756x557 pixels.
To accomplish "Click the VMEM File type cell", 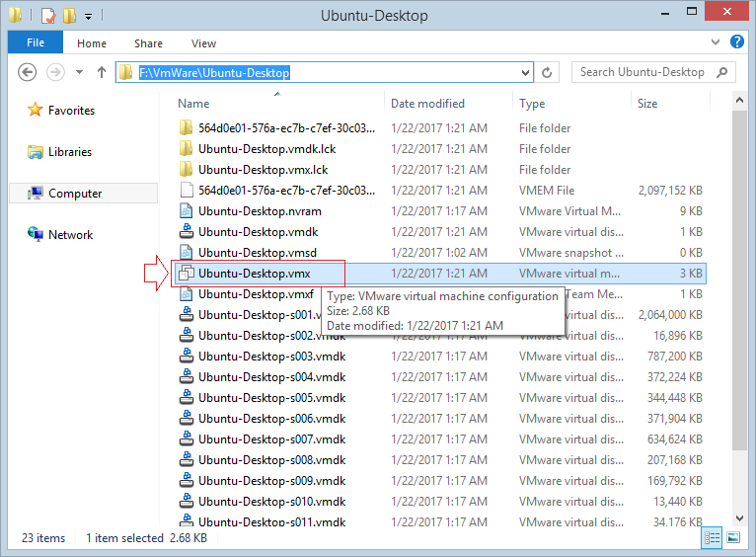I will [x=547, y=191].
